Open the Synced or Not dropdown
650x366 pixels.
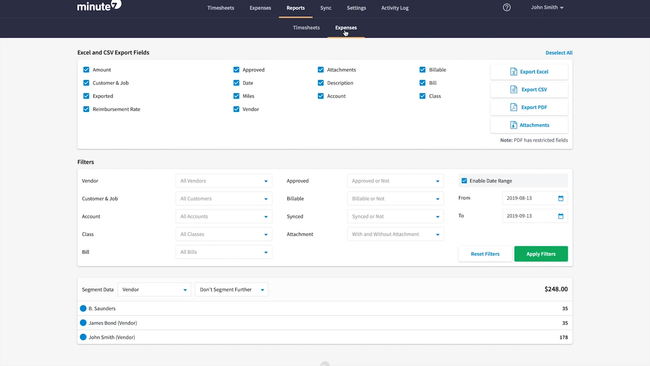395,217
